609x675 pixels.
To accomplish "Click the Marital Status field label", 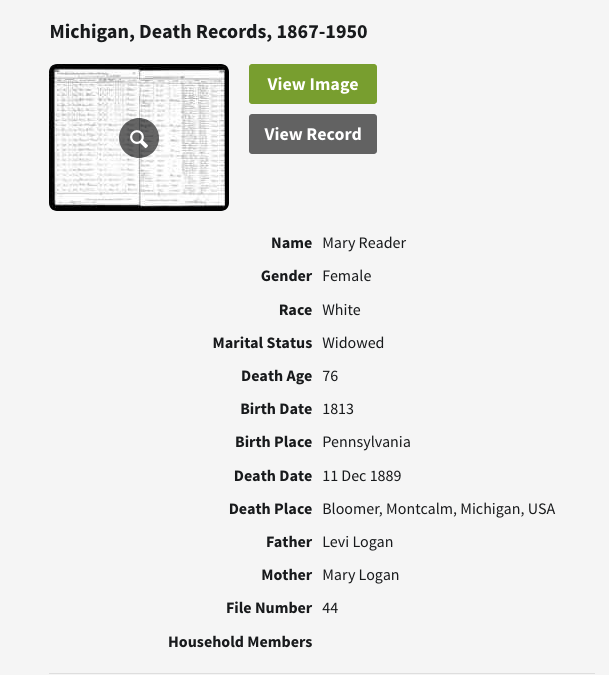I will (262, 343).
